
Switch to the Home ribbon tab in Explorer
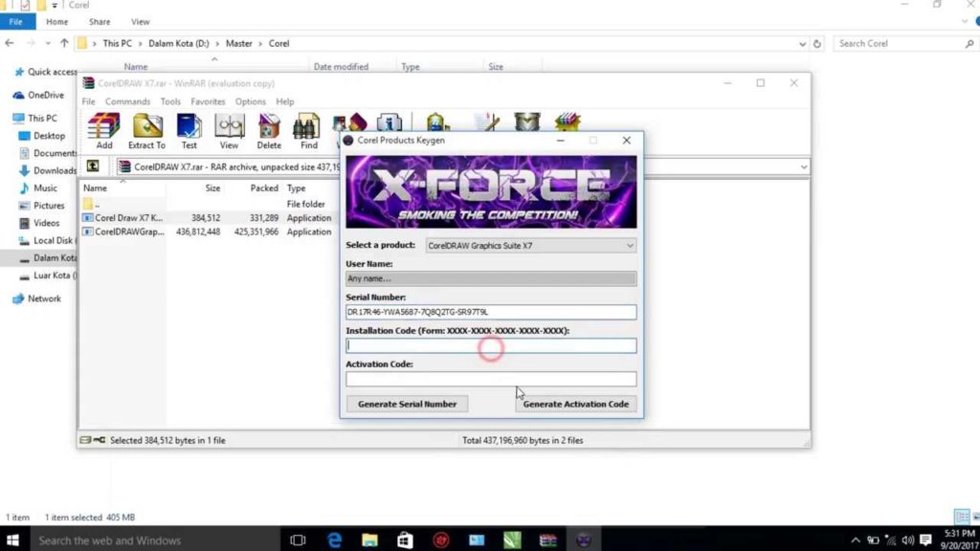(x=56, y=22)
